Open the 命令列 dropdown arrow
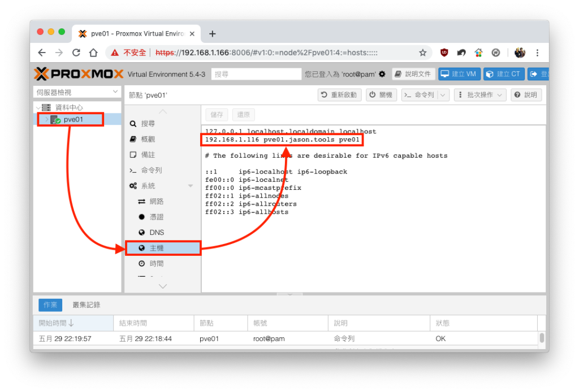 coord(443,95)
